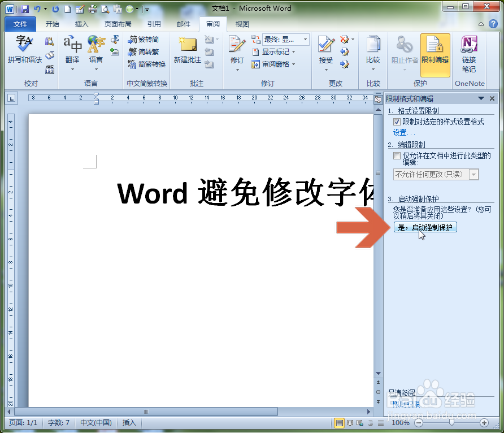Click 是，启动强制保护 button
The height and width of the screenshot is (433, 504).
425,227
